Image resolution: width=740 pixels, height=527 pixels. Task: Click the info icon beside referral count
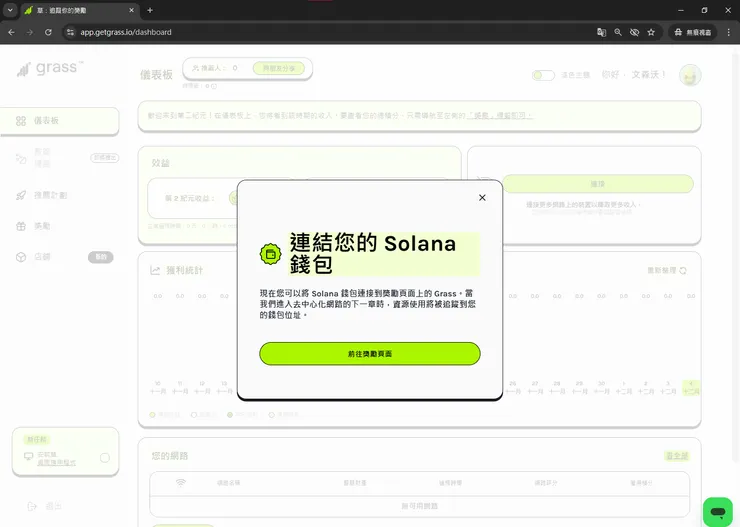tap(214, 86)
